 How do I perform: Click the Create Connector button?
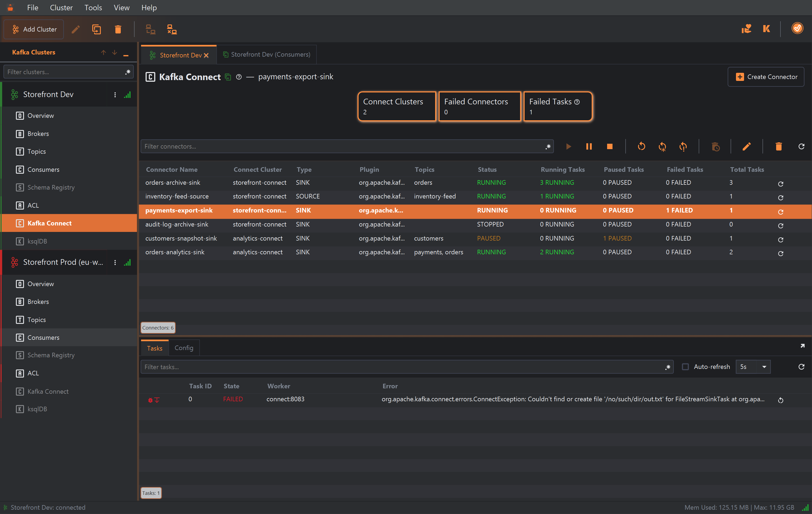tap(766, 77)
